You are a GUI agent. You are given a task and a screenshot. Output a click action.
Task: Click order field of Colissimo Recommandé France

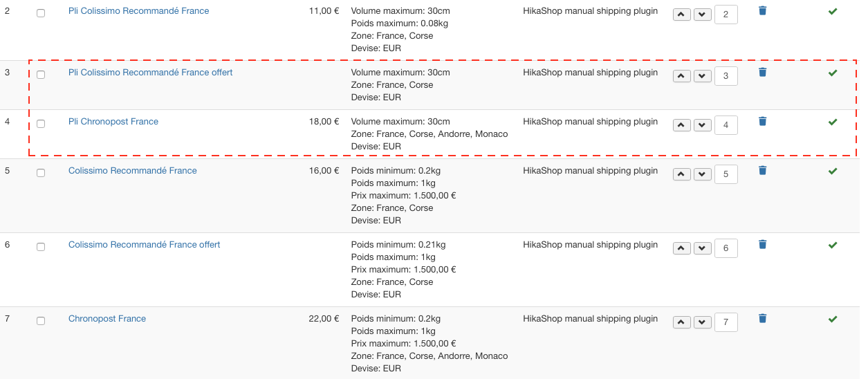726,174
